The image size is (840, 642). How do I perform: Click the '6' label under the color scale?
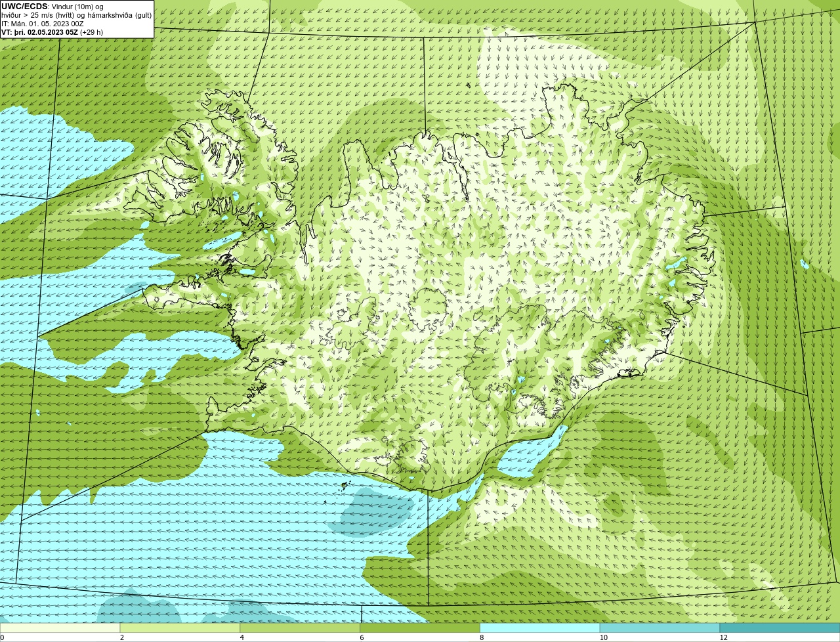pos(362,637)
